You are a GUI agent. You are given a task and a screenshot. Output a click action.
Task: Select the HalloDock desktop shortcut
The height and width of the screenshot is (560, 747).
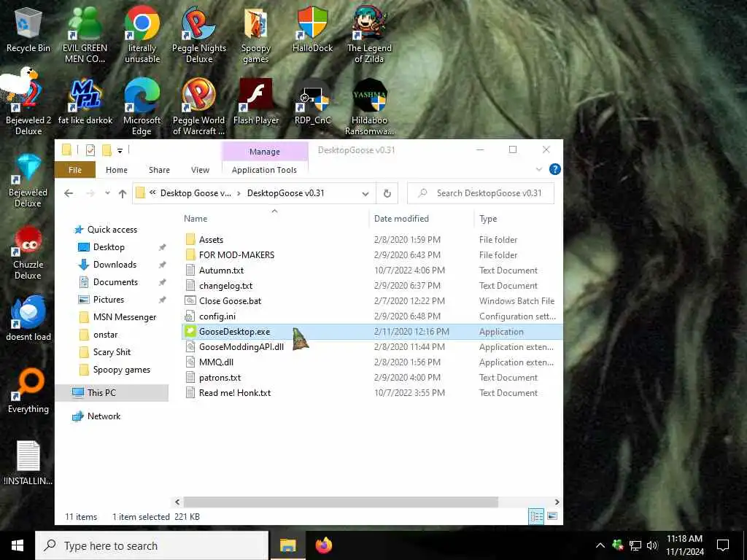pyautogui.click(x=312, y=29)
